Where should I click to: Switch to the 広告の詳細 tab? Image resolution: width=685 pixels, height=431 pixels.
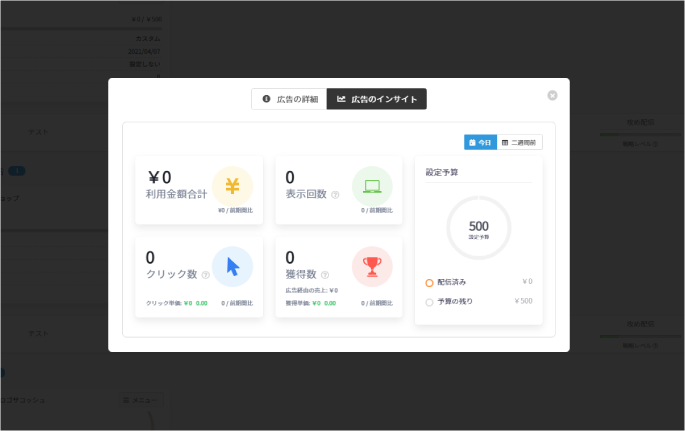[x=289, y=99]
